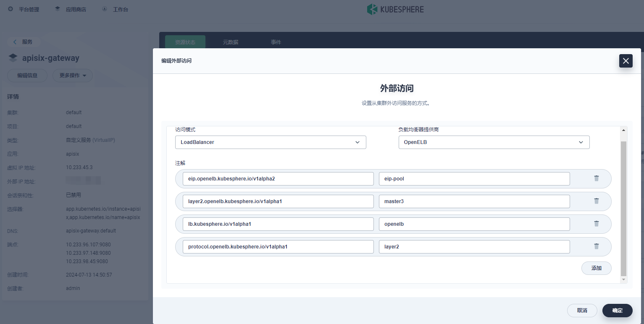
Task: Open the 负载均衡器提供商 OpenELB dropdown
Action: 494,142
